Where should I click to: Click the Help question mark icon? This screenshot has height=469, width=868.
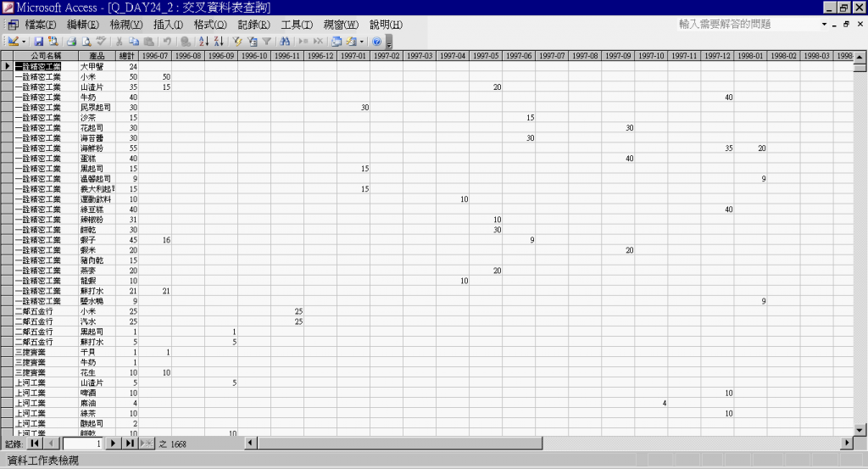[377, 42]
